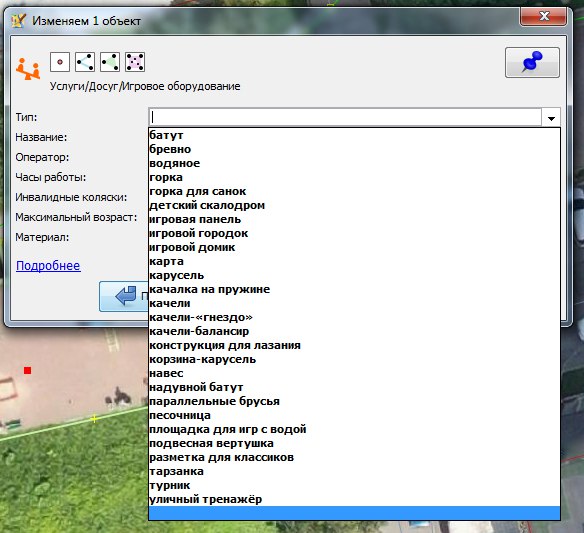
Task: Select горка для санок option
Action: 354,191
